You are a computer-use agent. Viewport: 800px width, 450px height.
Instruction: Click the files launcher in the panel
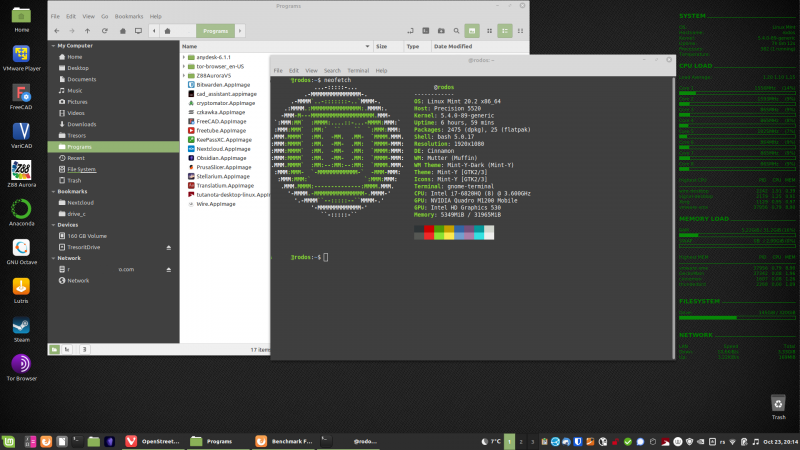[x=93, y=441]
